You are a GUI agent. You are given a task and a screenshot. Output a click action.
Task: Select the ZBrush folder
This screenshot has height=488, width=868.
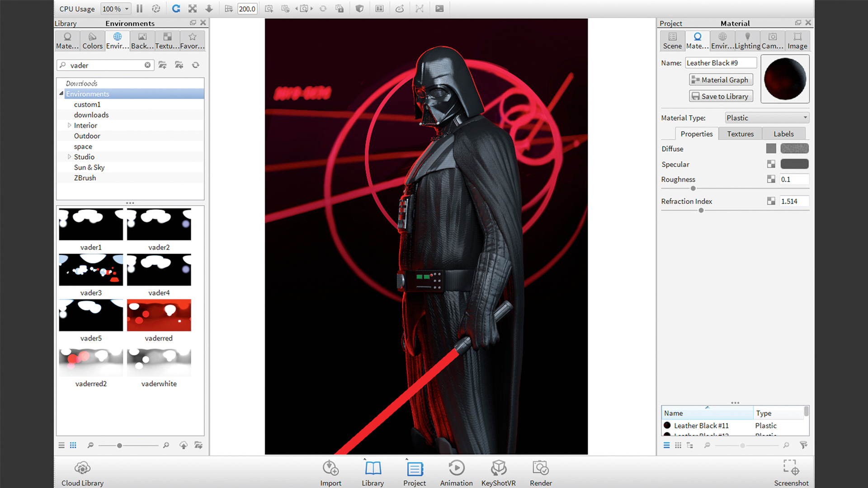point(85,178)
